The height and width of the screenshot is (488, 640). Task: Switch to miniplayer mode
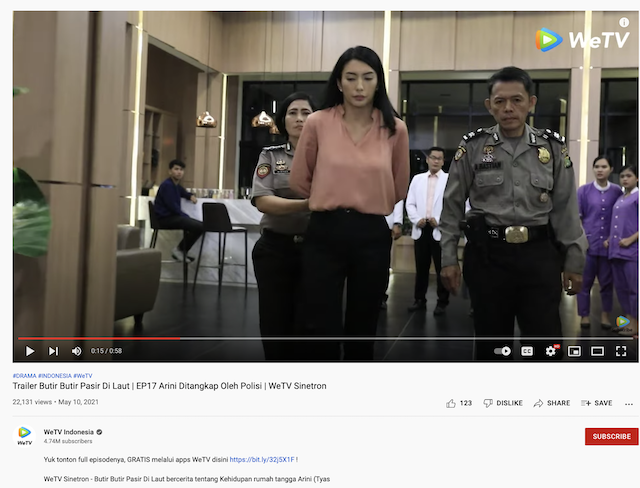click(x=574, y=351)
